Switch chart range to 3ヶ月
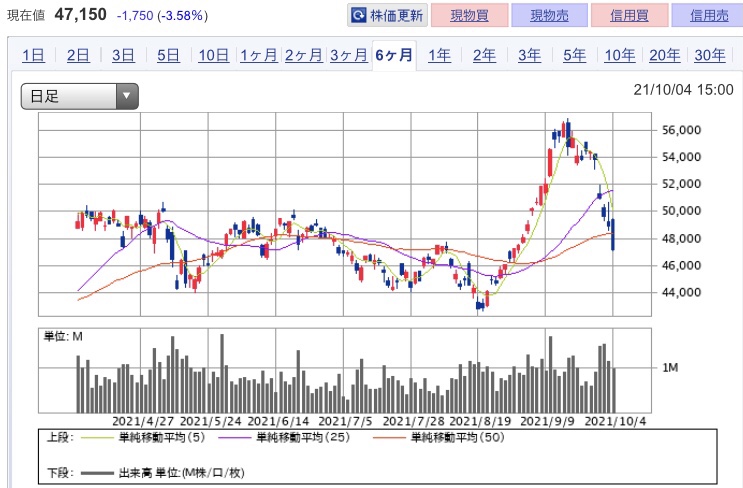Viewport: 743px width, 488px height. (349, 55)
